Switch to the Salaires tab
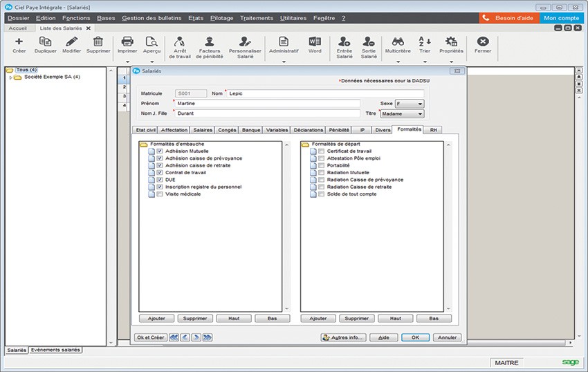 pos(203,130)
